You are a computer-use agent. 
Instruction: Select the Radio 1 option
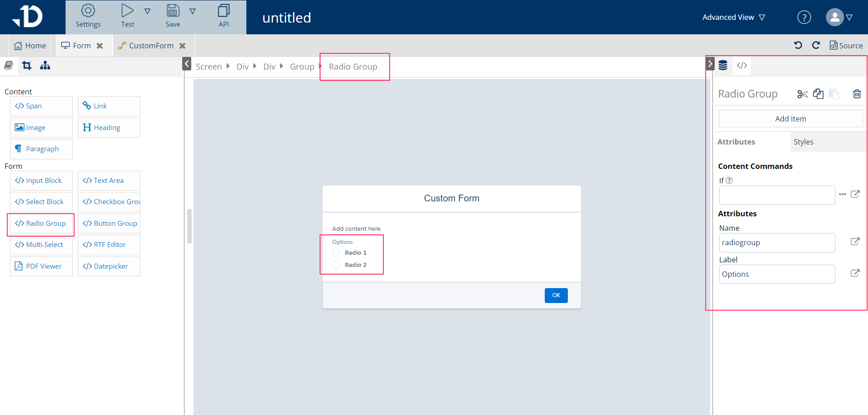click(x=336, y=253)
